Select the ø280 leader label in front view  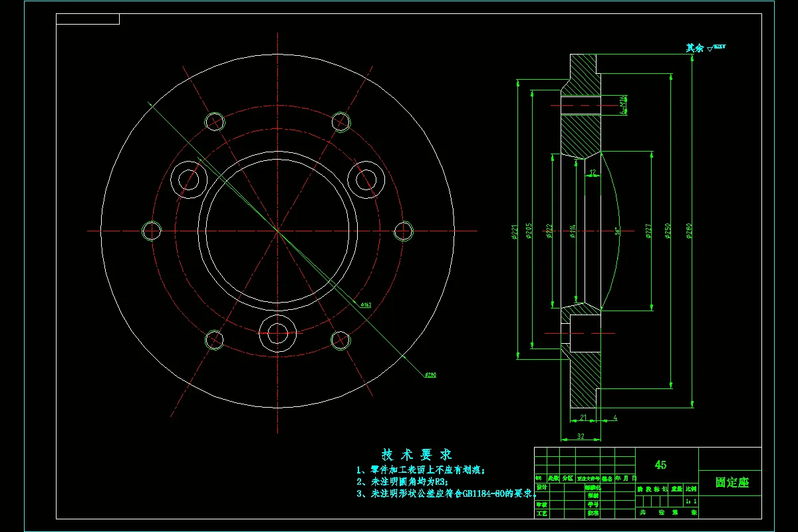pyautogui.click(x=430, y=376)
